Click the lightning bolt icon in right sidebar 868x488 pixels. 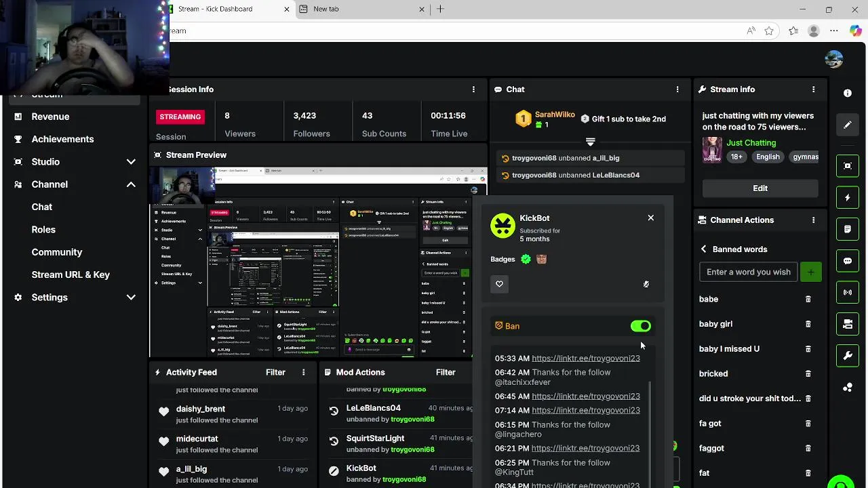click(x=848, y=198)
